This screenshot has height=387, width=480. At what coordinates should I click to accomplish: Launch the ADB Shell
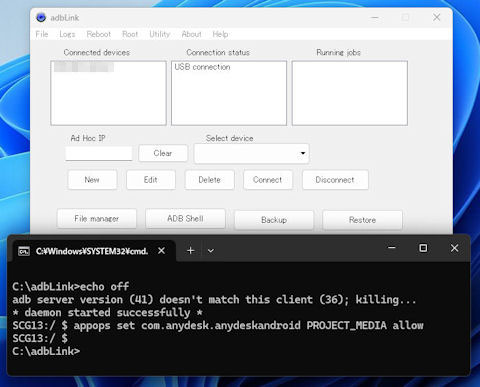coord(185,219)
